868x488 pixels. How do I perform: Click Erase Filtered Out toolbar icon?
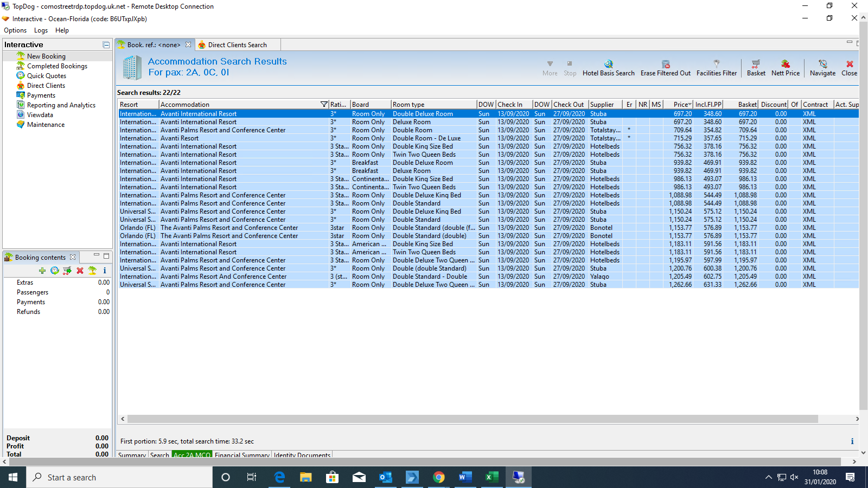[666, 68]
